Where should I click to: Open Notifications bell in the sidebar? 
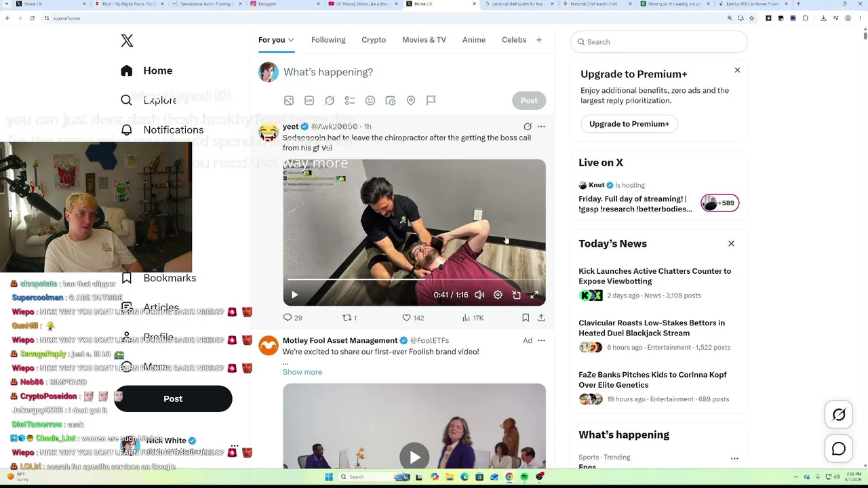pyautogui.click(x=126, y=130)
